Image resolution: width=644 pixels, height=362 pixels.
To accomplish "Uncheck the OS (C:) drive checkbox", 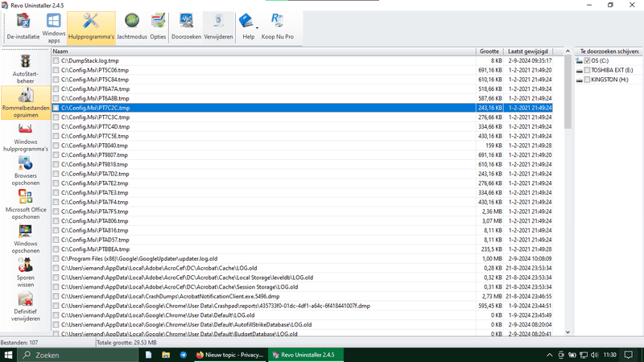I will pos(588,61).
